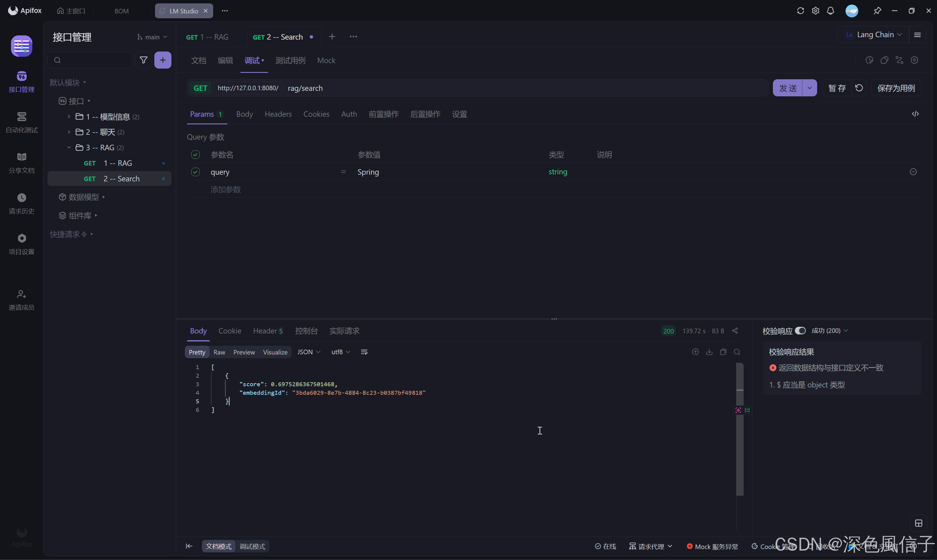Click the purple plus add button
Image resolution: width=937 pixels, height=560 pixels.
click(x=163, y=60)
